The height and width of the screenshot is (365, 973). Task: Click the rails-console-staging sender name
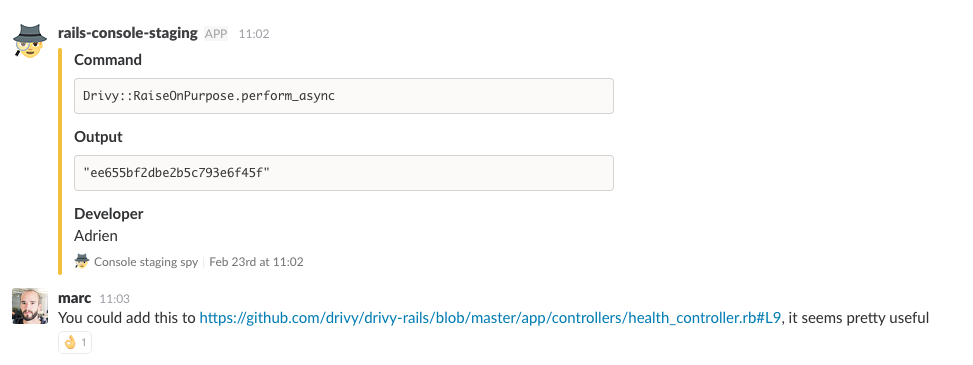(x=127, y=33)
